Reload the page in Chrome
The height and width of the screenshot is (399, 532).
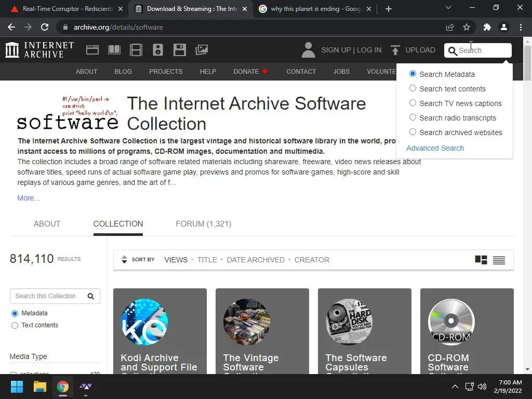(45, 27)
